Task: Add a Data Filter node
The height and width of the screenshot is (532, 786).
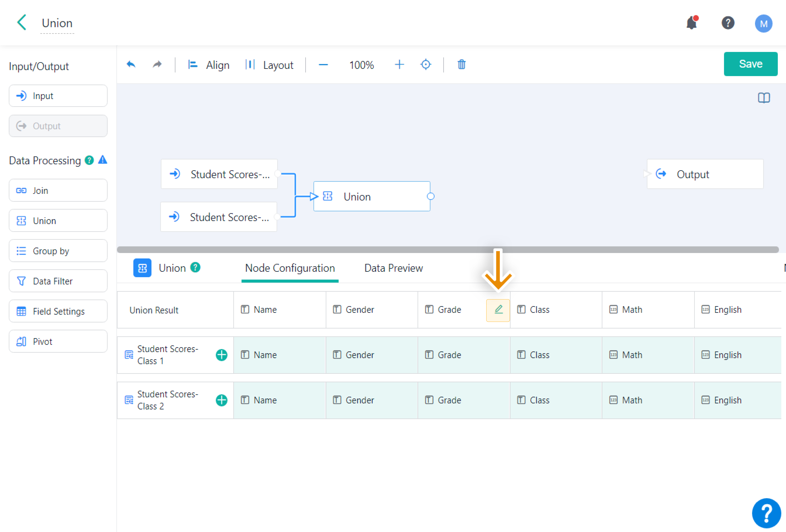Action: (58, 281)
